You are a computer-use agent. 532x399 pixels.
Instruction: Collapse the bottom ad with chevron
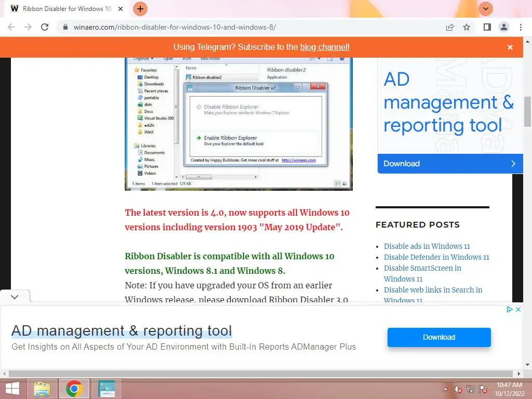click(15, 297)
